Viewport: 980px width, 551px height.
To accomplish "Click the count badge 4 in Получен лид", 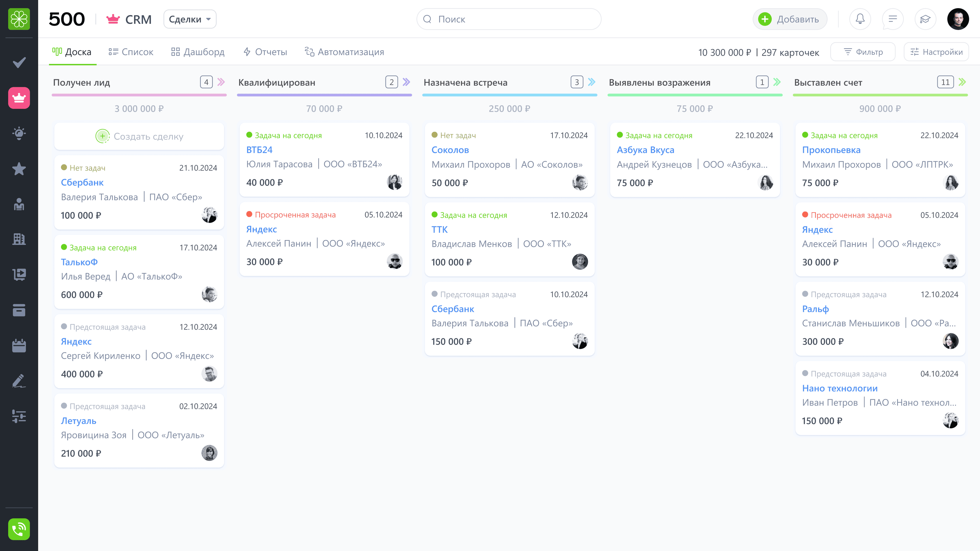I will click(206, 82).
